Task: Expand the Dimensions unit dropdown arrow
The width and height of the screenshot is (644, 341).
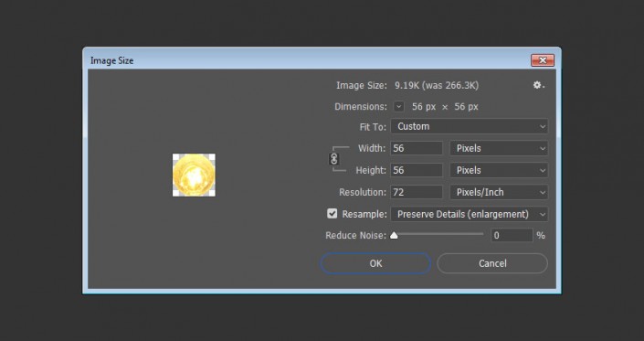Action: pyautogui.click(x=398, y=107)
